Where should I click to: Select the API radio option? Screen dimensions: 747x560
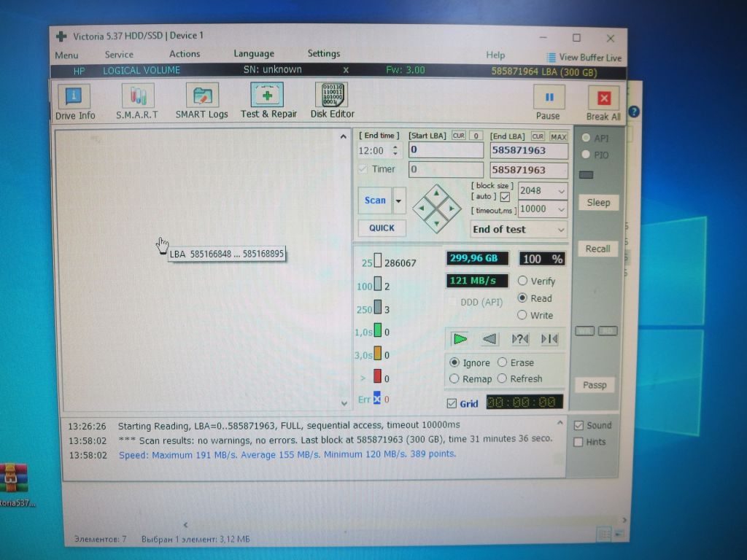coord(586,138)
